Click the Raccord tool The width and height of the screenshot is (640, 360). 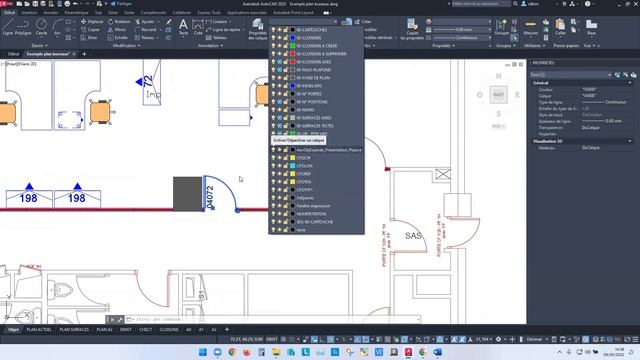pyautogui.click(x=145, y=29)
